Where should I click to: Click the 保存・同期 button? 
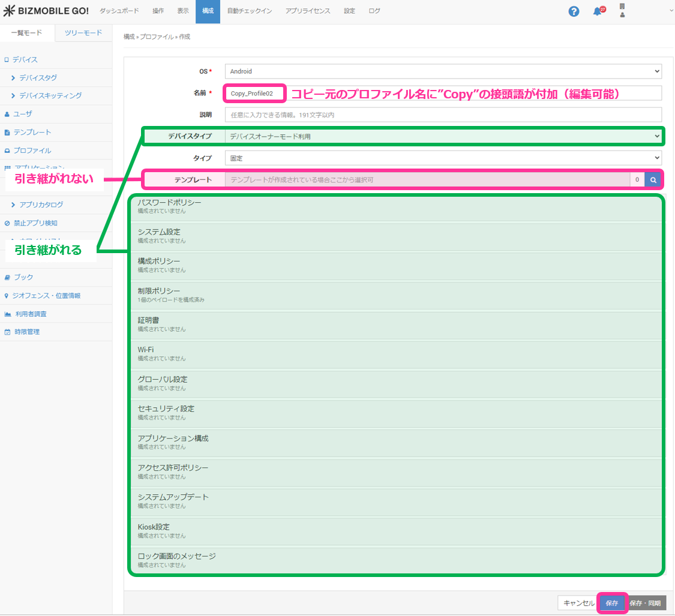pyautogui.click(x=646, y=603)
